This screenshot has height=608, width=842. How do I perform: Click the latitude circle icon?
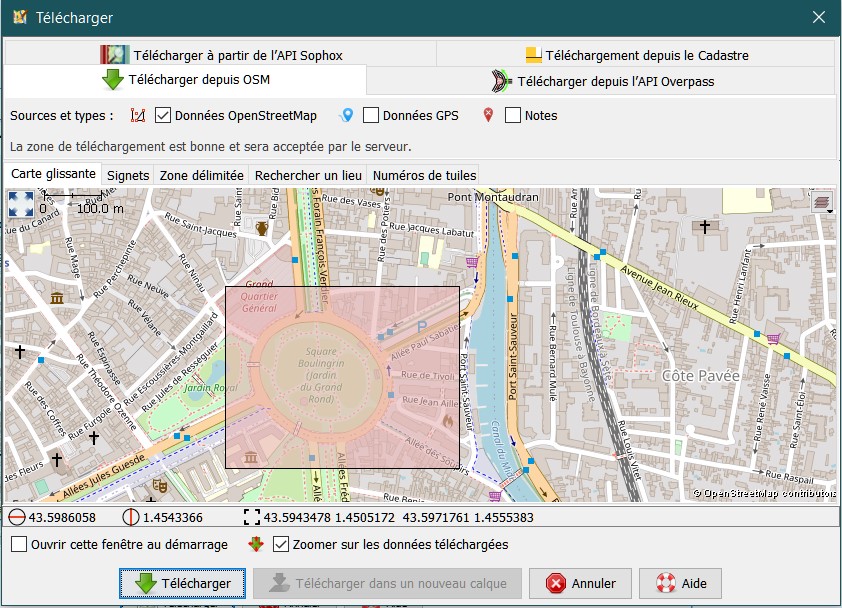[x=17, y=517]
